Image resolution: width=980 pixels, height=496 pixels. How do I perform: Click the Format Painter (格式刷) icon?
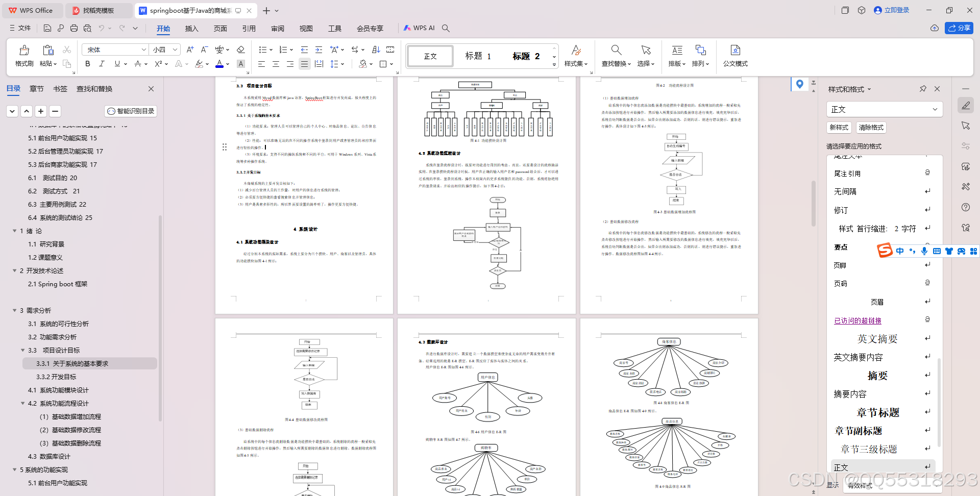(x=24, y=50)
